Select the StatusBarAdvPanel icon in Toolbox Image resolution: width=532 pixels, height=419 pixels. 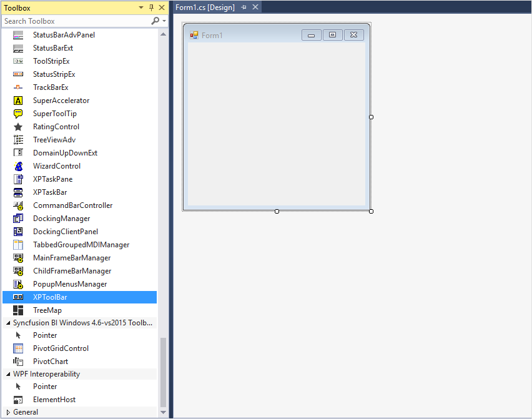click(18, 35)
